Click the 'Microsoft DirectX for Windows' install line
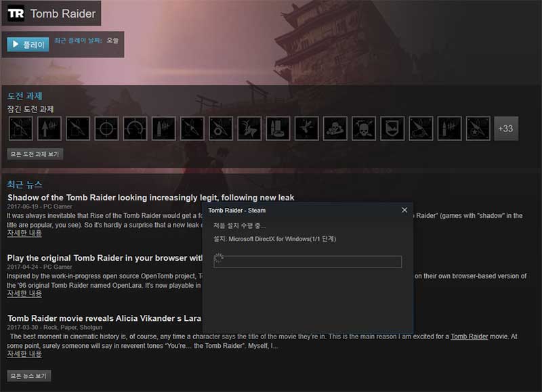 (274, 239)
